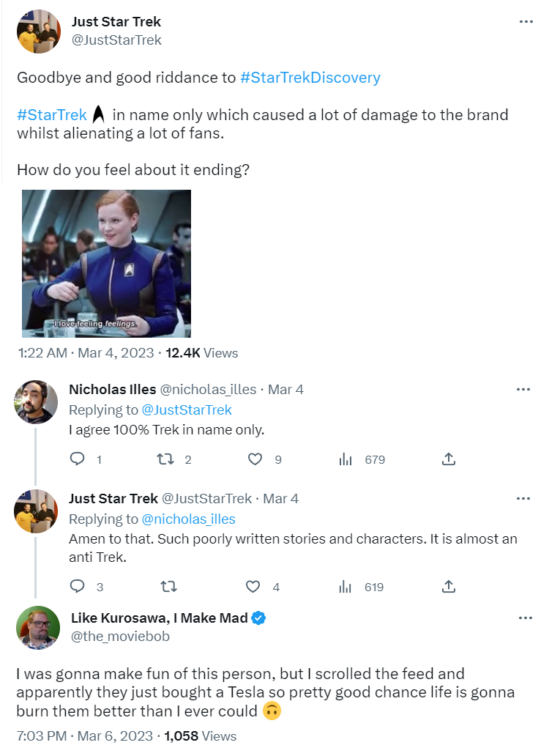Retweet Nicholas Illes' reply
This screenshot has width=549, height=756.
tap(165, 459)
